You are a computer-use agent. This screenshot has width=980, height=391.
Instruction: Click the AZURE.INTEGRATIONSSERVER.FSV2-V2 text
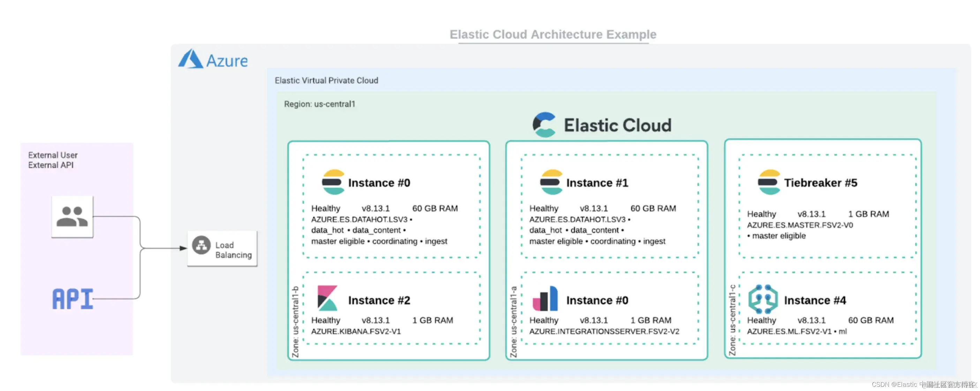(x=604, y=331)
